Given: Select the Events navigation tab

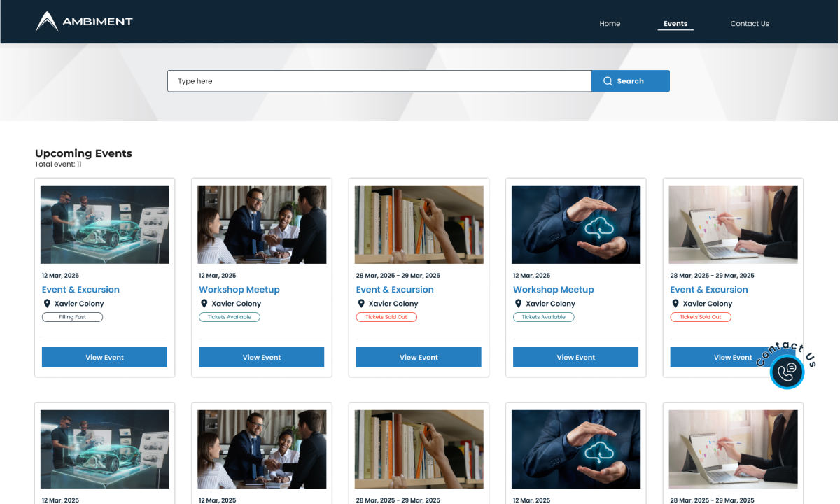Looking at the screenshot, I should click(x=675, y=24).
